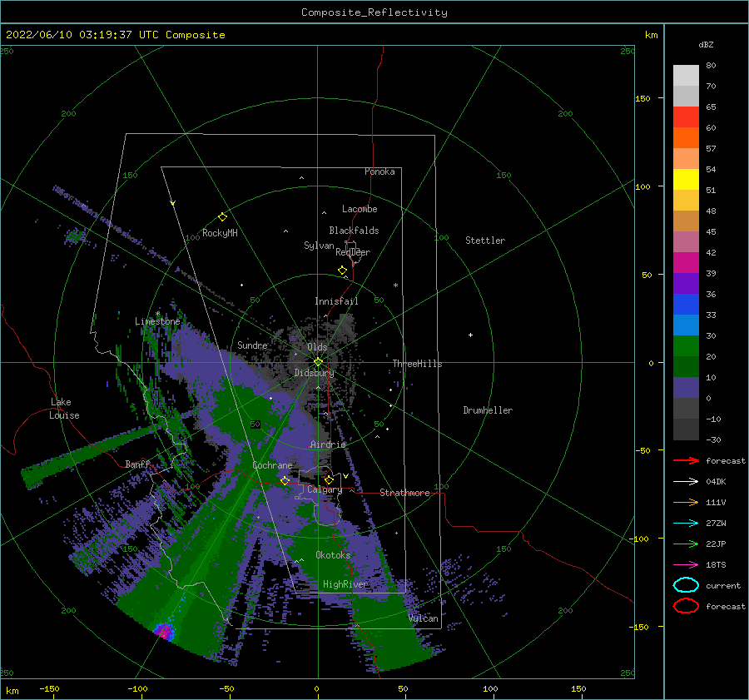Image resolution: width=749 pixels, height=700 pixels.
Task: Click the RedDeer city label
Action: pos(353,252)
